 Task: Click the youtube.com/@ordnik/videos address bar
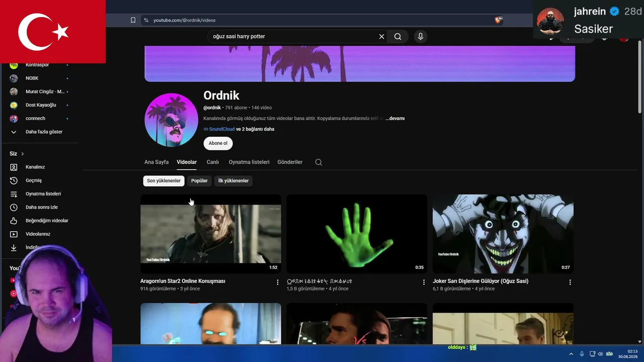click(x=322, y=20)
